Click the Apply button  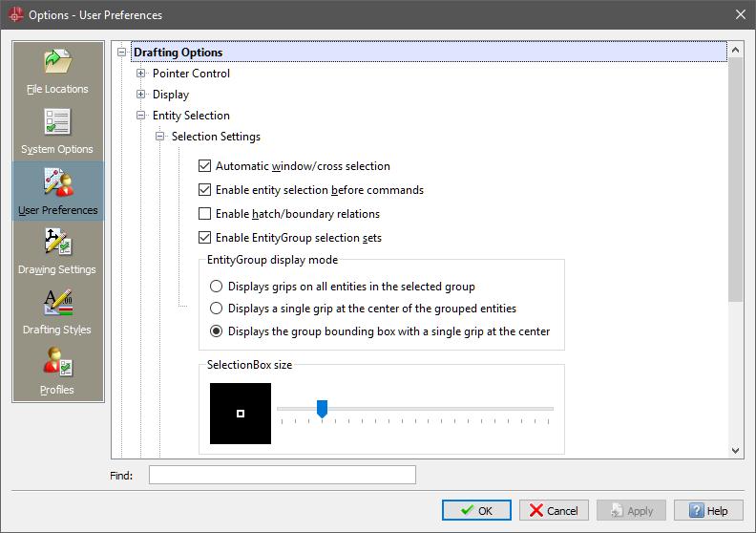tap(631, 510)
